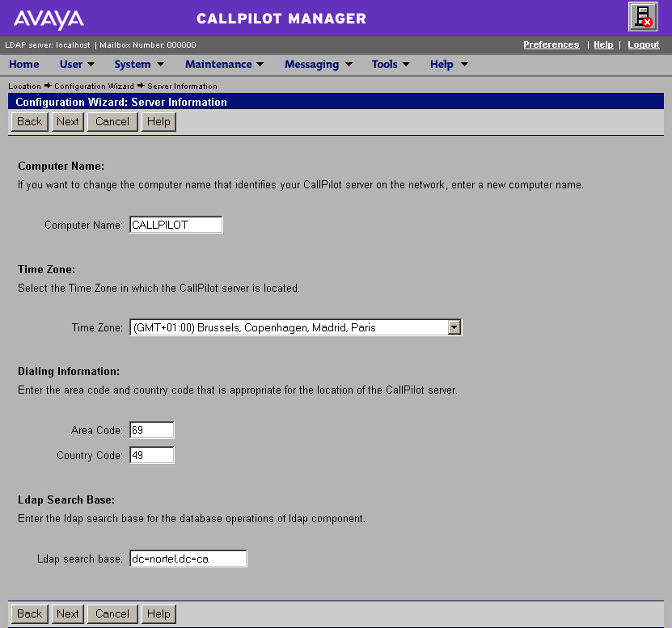Open the Tools menu
This screenshot has height=628, width=672.
tap(384, 65)
